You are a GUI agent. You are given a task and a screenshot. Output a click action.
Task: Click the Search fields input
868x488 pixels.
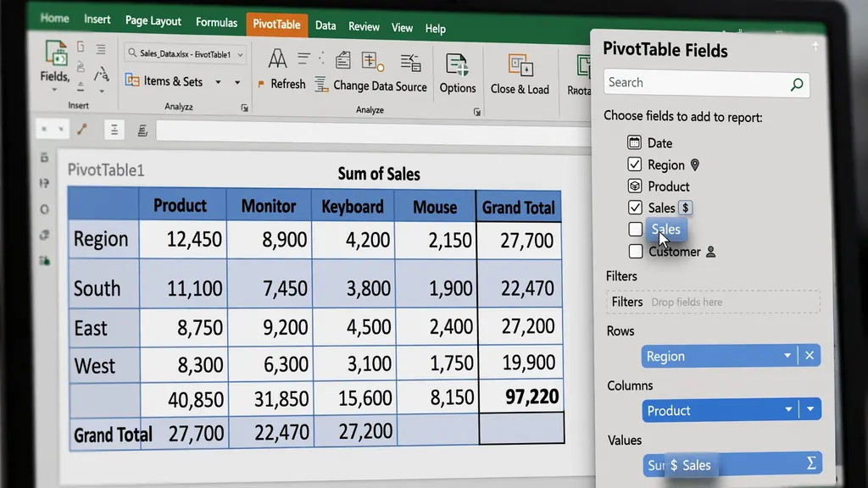706,84
